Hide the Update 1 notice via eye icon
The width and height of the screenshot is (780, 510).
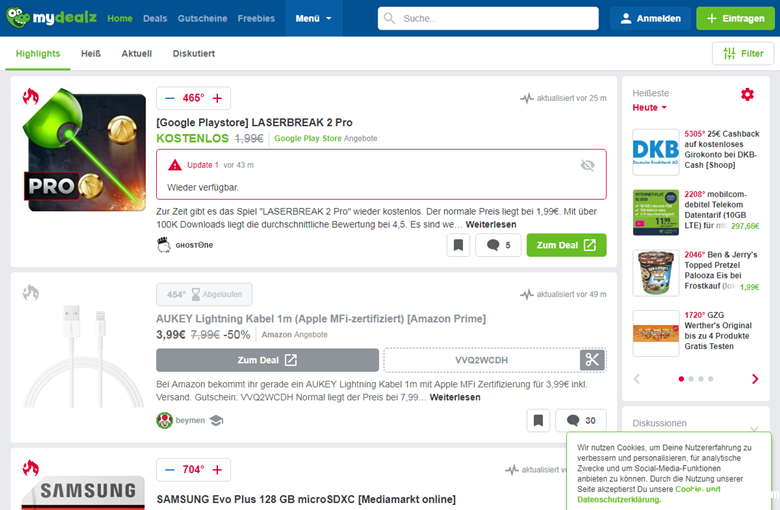pyautogui.click(x=587, y=165)
